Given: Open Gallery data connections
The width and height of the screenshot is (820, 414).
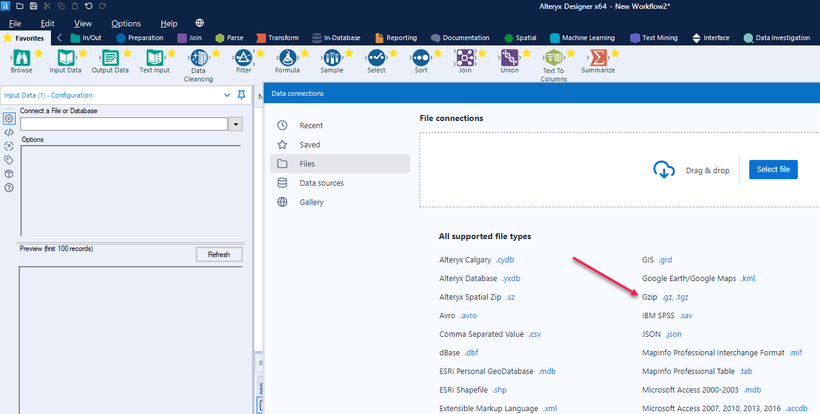Looking at the screenshot, I should pyautogui.click(x=340, y=202).
